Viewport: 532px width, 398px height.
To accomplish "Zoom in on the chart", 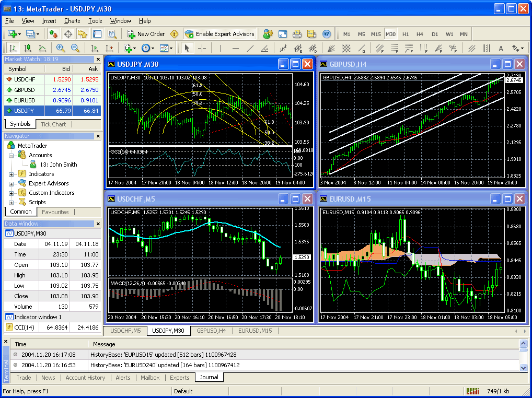I will [x=61, y=48].
